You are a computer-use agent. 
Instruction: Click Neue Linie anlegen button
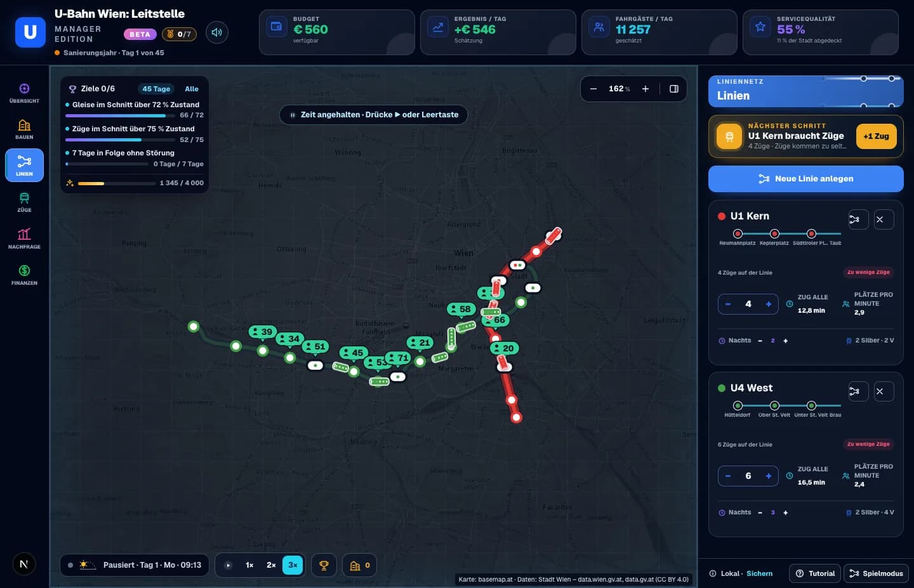tap(806, 179)
